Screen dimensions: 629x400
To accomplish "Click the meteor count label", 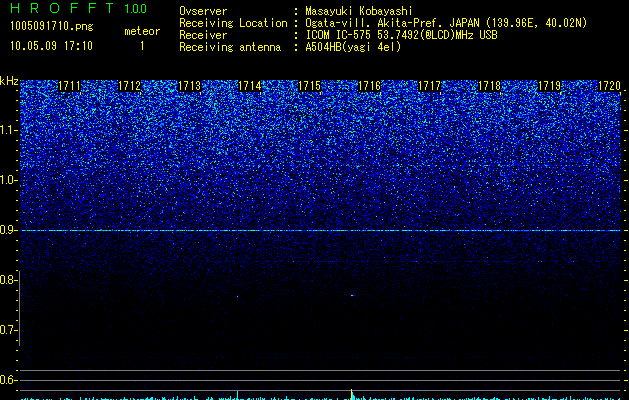I will pos(142,31).
